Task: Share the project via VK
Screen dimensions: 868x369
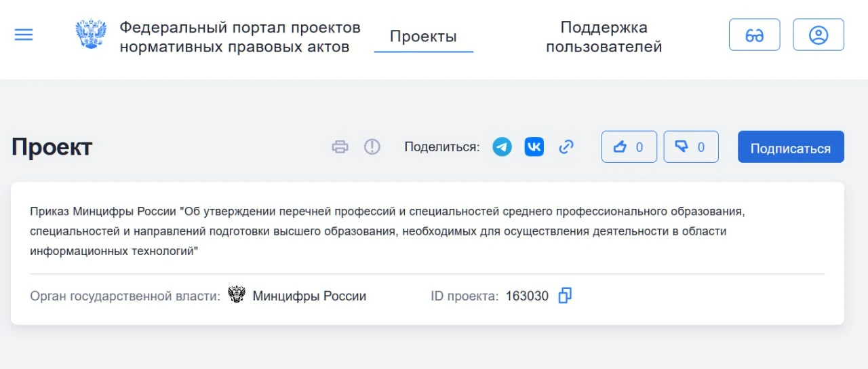Action: [x=534, y=147]
